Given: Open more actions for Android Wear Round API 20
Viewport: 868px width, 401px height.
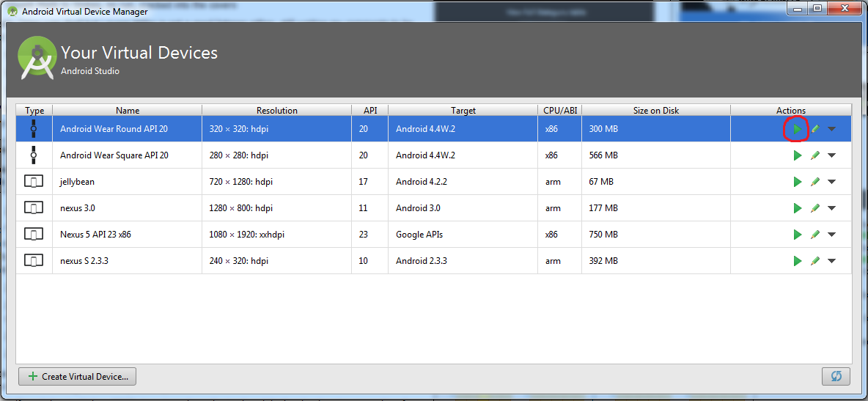Looking at the screenshot, I should tap(831, 129).
